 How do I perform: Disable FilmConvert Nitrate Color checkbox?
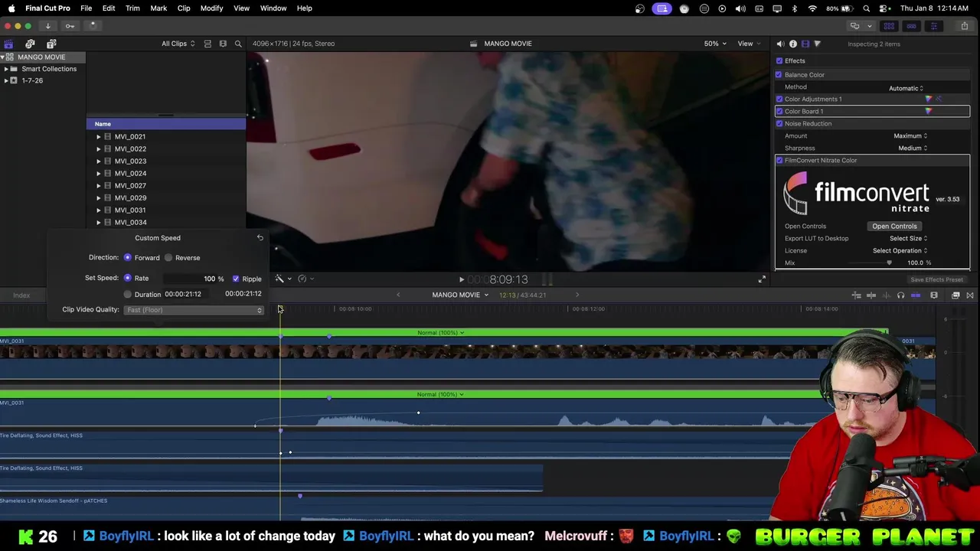[x=779, y=161]
